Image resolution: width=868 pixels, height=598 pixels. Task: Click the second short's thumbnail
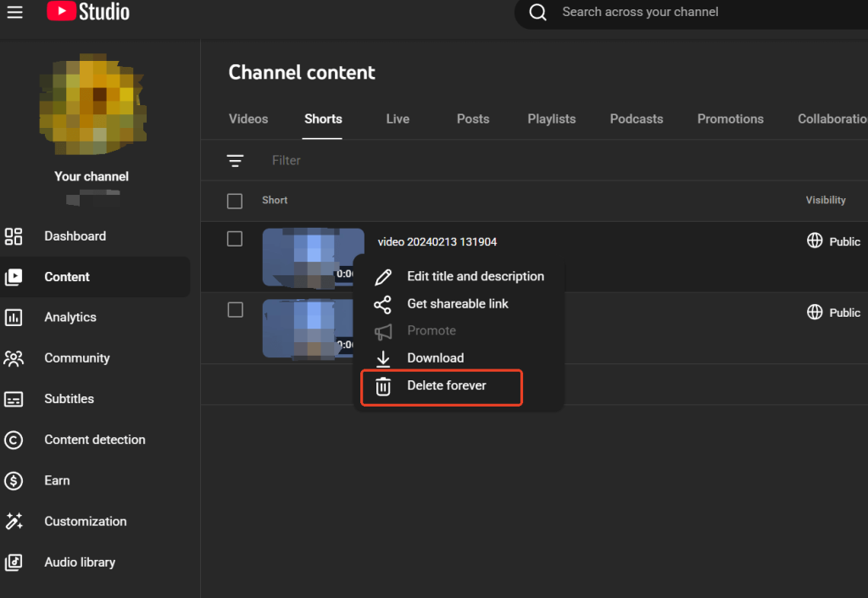(x=307, y=329)
